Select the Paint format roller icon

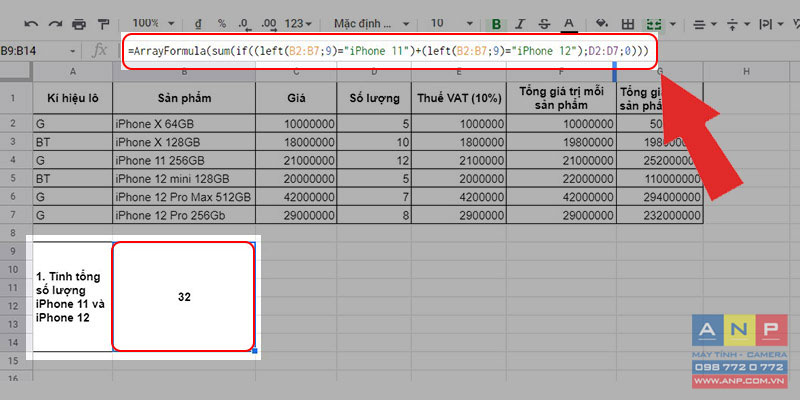(103, 24)
